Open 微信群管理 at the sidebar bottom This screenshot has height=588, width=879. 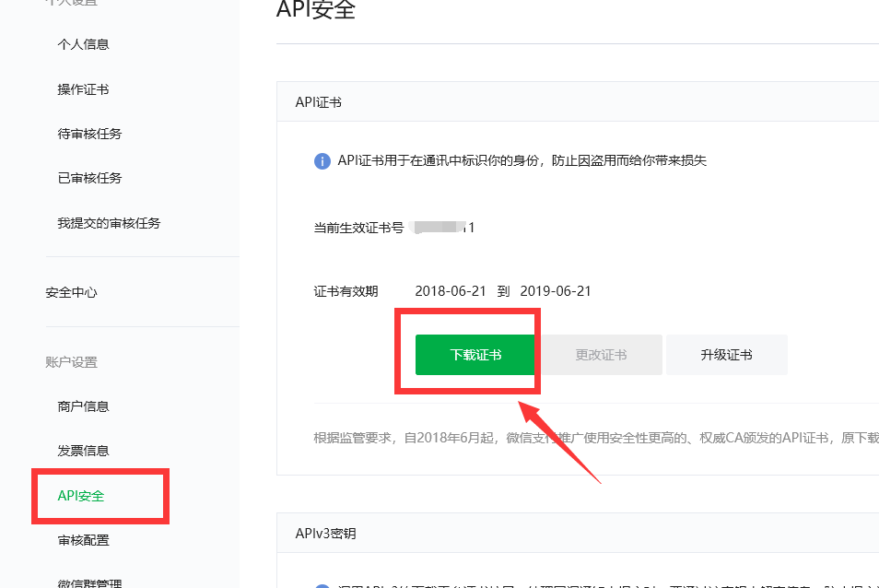point(89,582)
